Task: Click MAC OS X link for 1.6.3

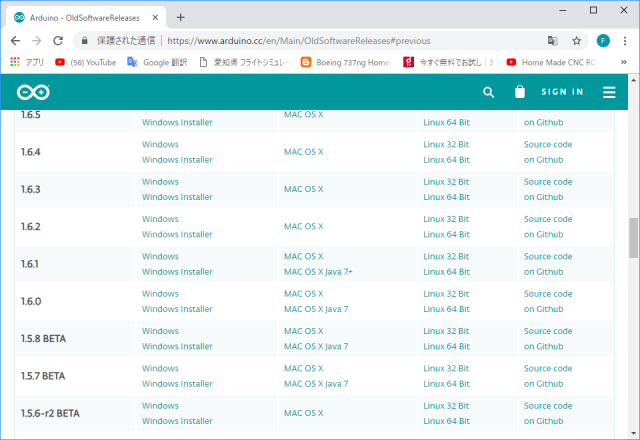Action: pyautogui.click(x=303, y=189)
